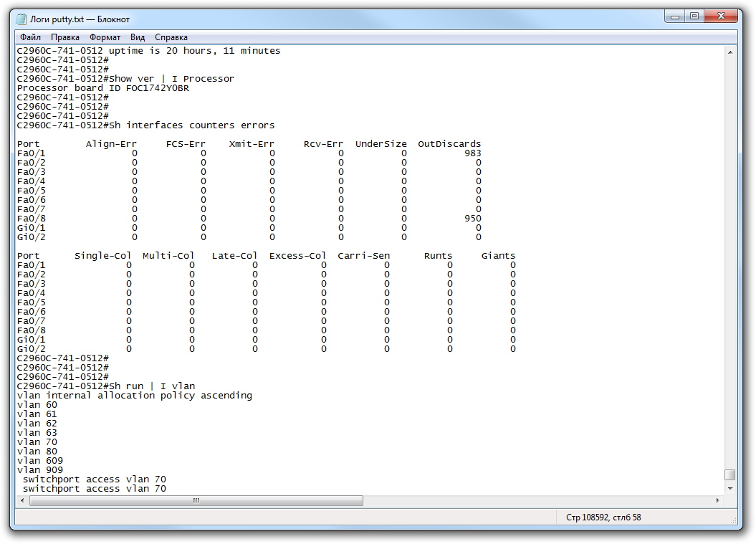Image resolution: width=756 pixels, height=544 pixels.
Task: Click the line 'vlan 61'
Action: pyautogui.click(x=37, y=414)
